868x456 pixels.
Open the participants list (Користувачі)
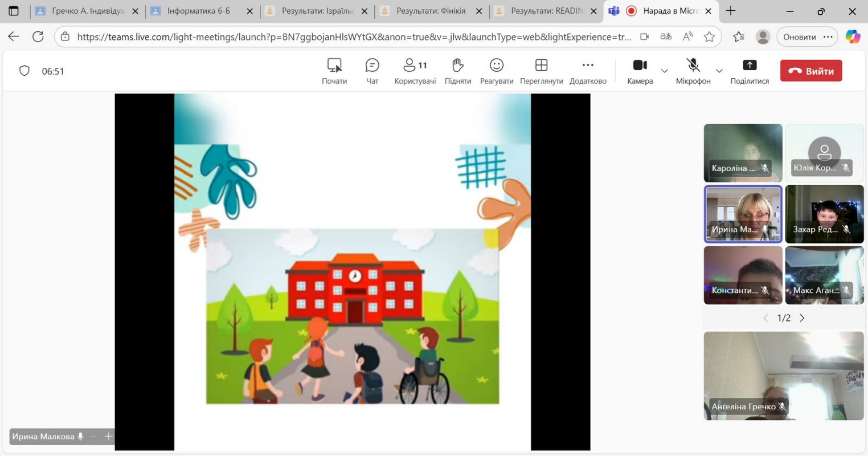415,71
